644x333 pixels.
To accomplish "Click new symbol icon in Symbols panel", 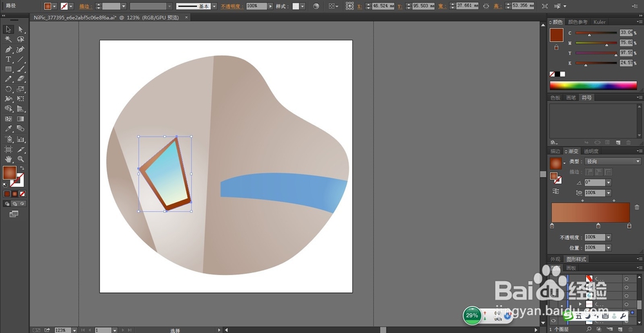I will [x=618, y=142].
